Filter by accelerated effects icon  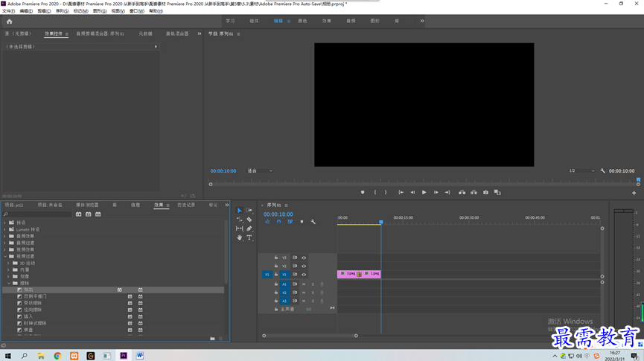pyautogui.click(x=78, y=214)
